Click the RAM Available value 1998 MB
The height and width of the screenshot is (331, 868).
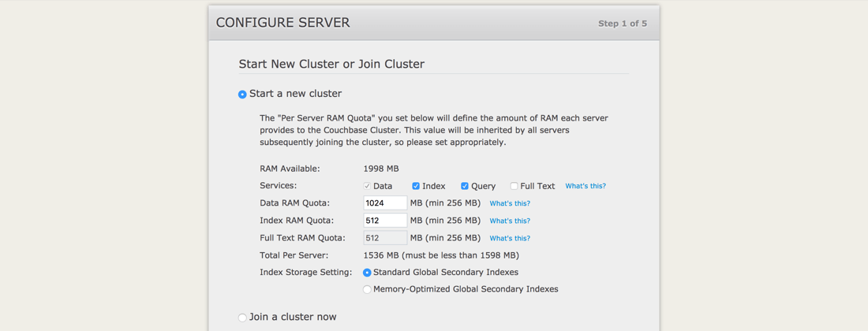coord(381,169)
